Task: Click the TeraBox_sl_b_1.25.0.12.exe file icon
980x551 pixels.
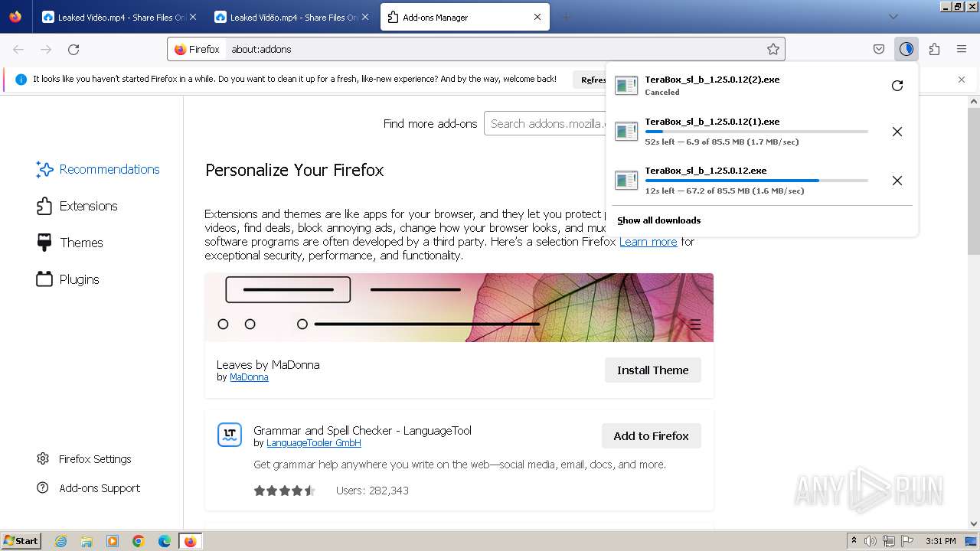Action: click(x=626, y=181)
